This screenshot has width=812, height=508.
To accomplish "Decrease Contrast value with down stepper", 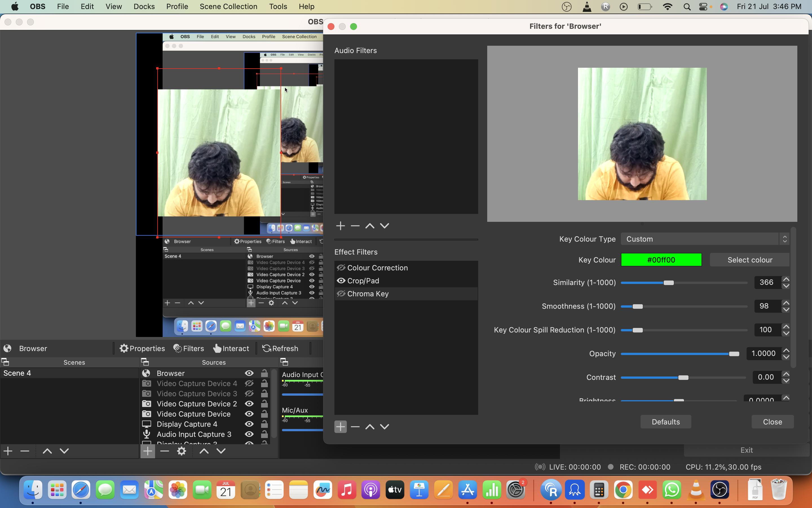I will pyautogui.click(x=786, y=381).
